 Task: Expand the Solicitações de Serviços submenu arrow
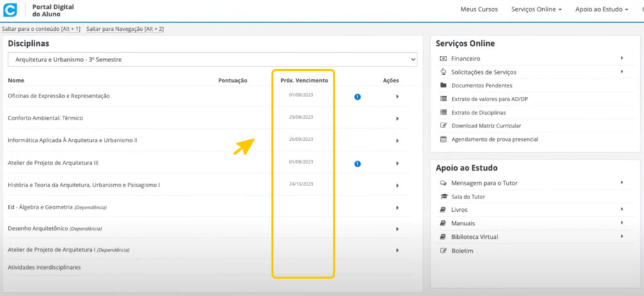coord(621,72)
